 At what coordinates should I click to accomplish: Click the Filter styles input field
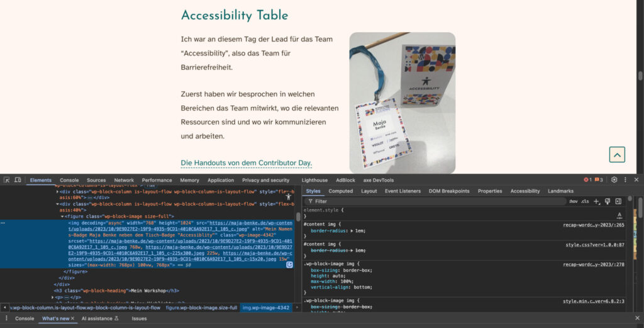pos(434,201)
